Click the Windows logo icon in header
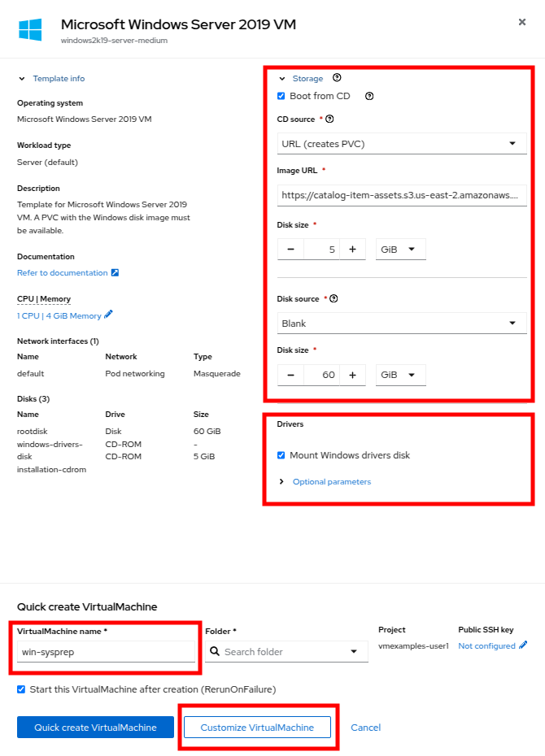545x756 pixels. click(x=30, y=30)
